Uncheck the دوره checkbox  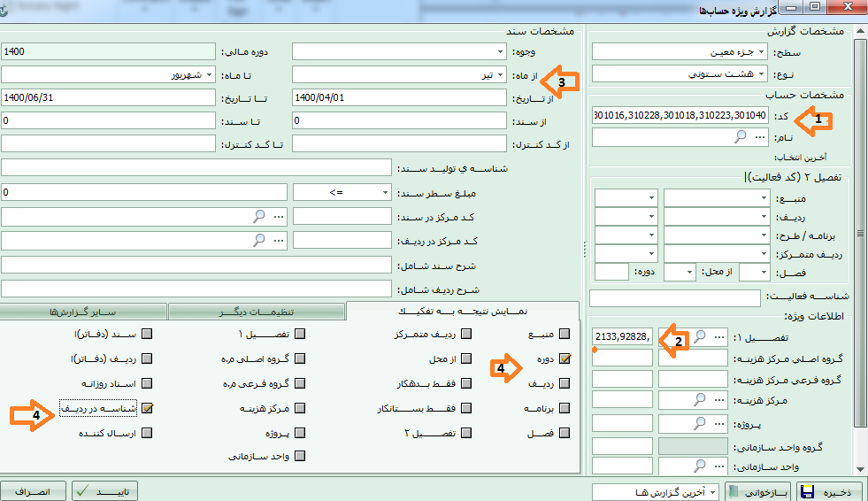[565, 358]
